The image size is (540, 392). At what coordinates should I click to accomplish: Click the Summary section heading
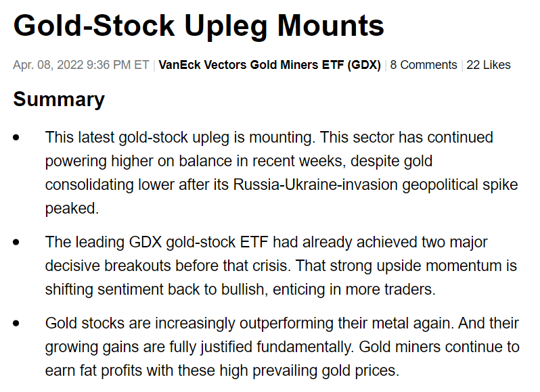(x=59, y=99)
